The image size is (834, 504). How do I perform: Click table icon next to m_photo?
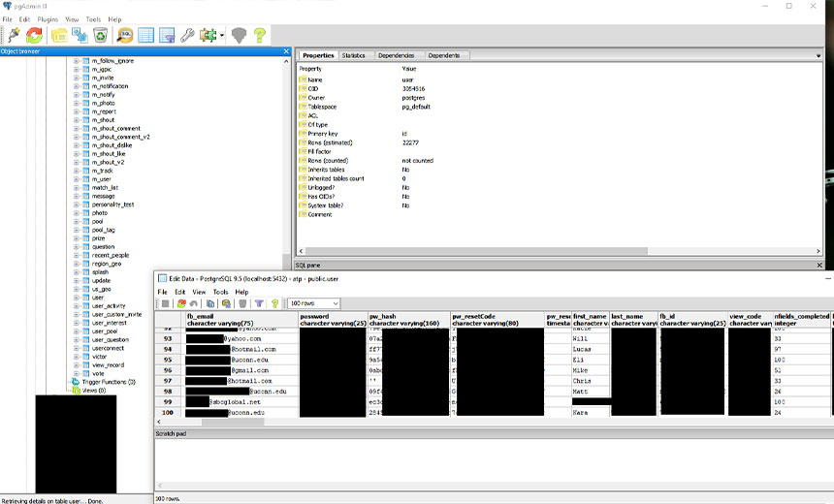click(x=86, y=103)
